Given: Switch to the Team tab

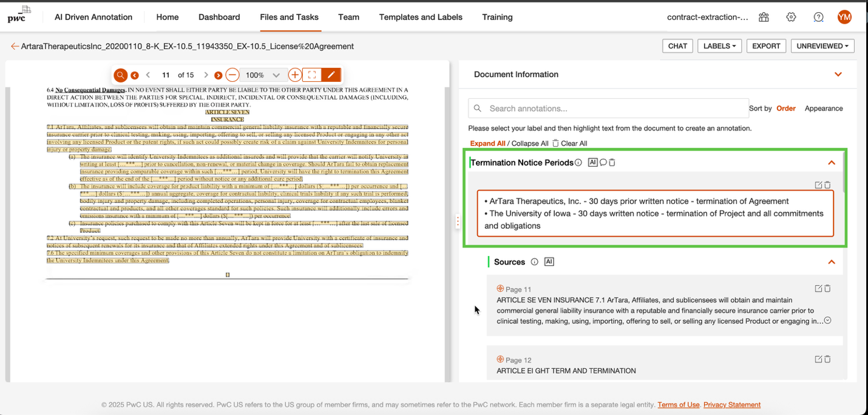Looking at the screenshot, I should (x=348, y=17).
